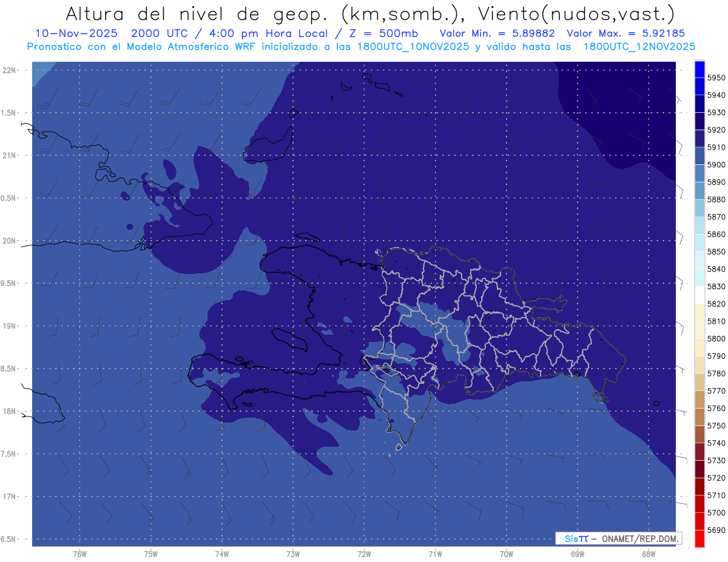Click the 5820 legend value
Image resolution: width=728 pixels, height=562 pixels.
click(x=716, y=304)
